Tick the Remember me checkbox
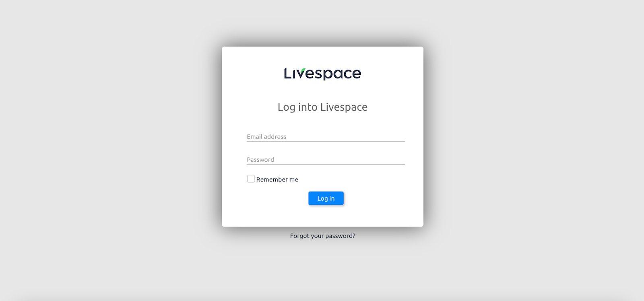The height and width of the screenshot is (301, 644). pos(251,179)
